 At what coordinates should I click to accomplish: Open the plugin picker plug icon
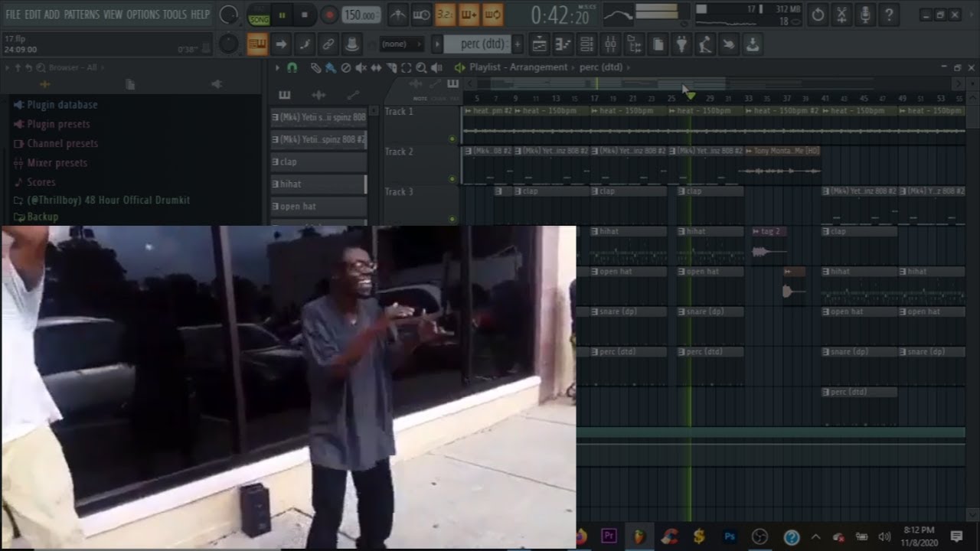681,44
